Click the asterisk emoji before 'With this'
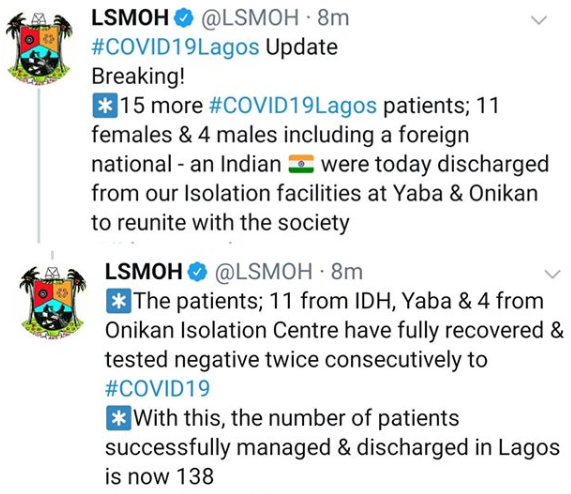Image resolution: width=571 pixels, height=494 pixels. [118, 418]
